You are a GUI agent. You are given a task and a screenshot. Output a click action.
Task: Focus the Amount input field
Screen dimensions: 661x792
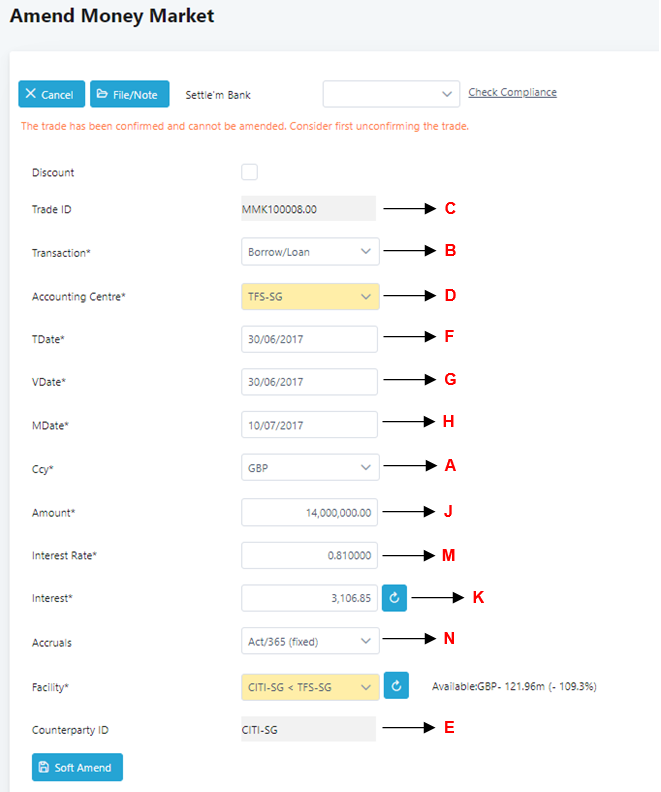[309, 512]
